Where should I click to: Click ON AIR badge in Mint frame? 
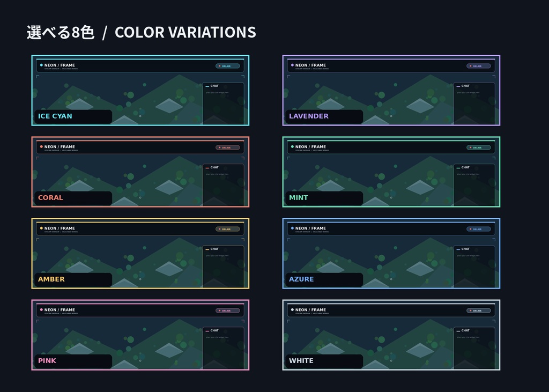479,147
